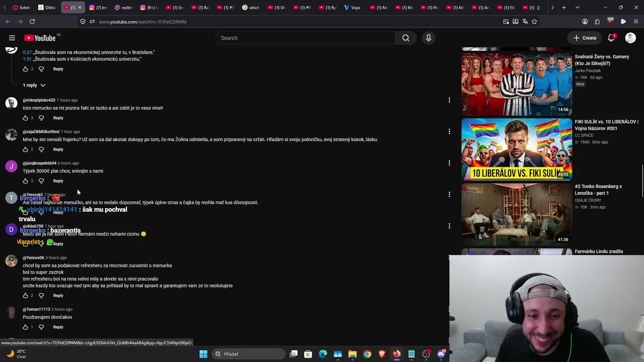644x362 pixels.
Task: Close the active YouTube tab
Action: click(x=79, y=8)
